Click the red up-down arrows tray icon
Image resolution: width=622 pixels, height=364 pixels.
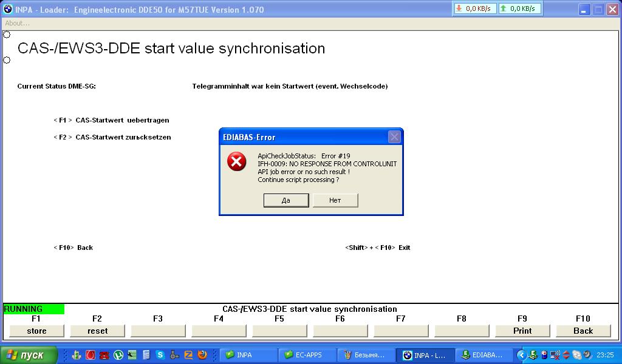tap(566, 355)
